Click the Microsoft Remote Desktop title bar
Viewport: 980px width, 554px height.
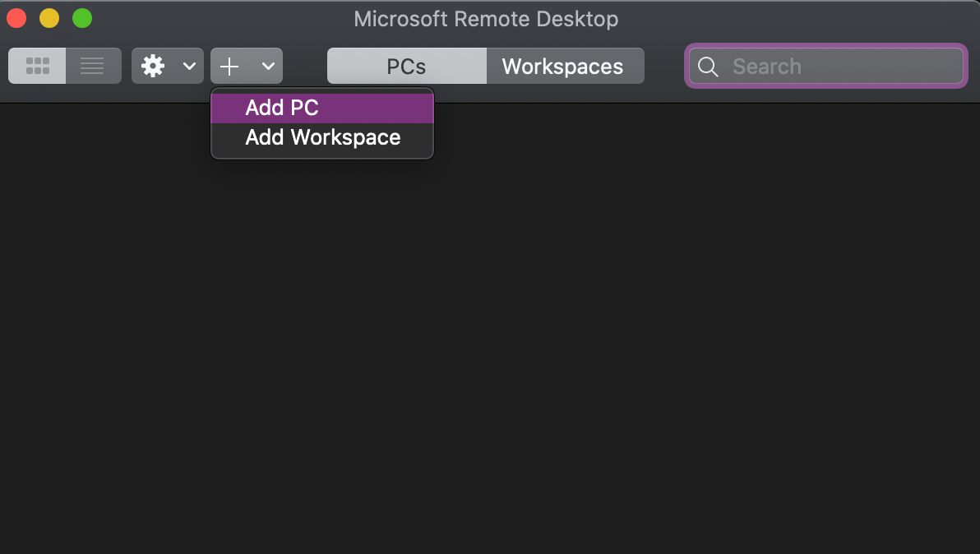pos(486,18)
